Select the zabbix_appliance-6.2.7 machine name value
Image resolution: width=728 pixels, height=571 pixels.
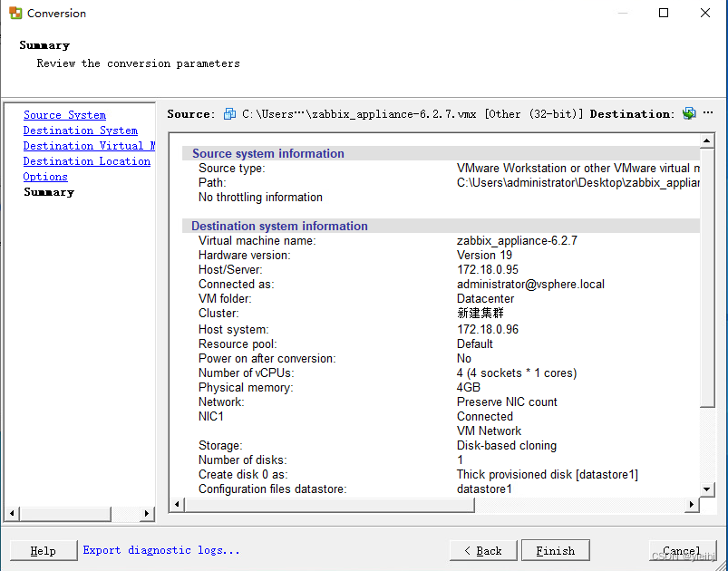517,240
